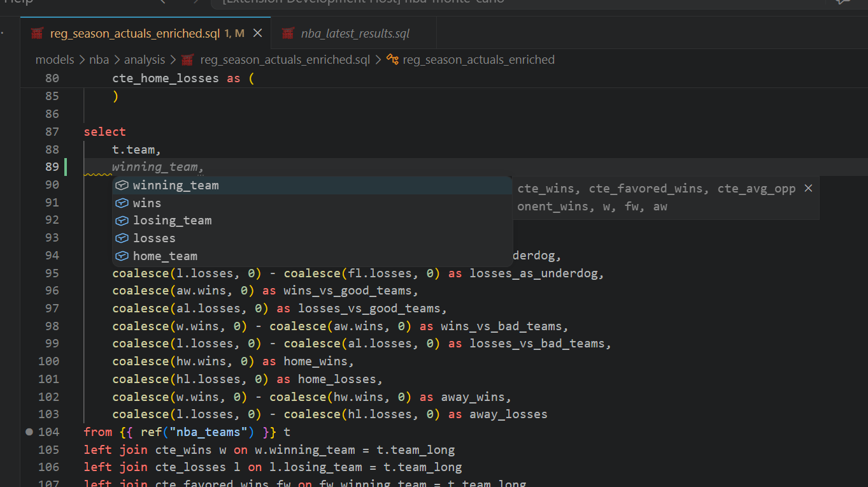Click line number 89
Viewport: 868px width, 487px height.
(x=52, y=167)
